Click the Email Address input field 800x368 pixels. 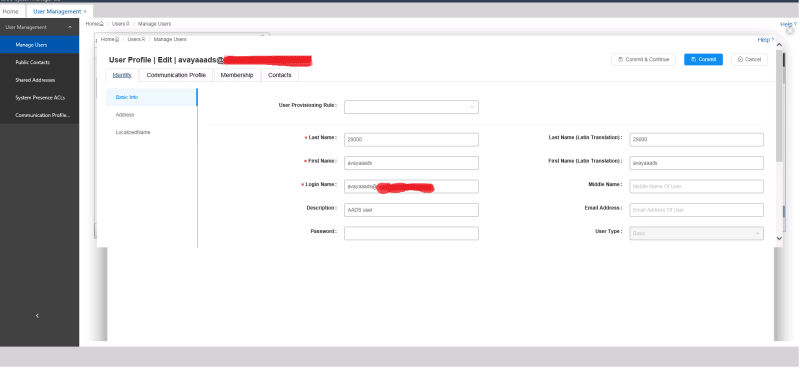[696, 210]
